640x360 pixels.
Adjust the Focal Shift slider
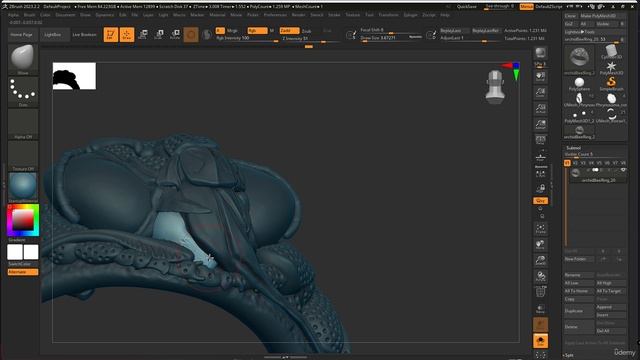391,30
